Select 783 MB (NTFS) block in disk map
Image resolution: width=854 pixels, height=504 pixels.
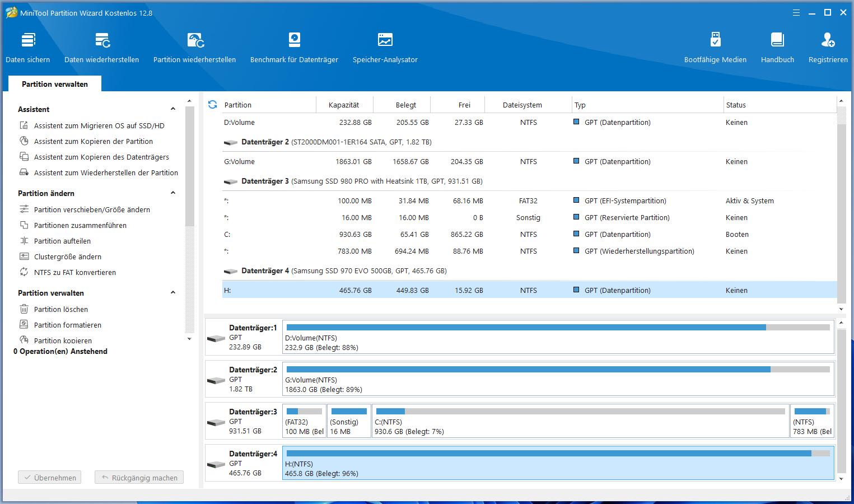813,421
